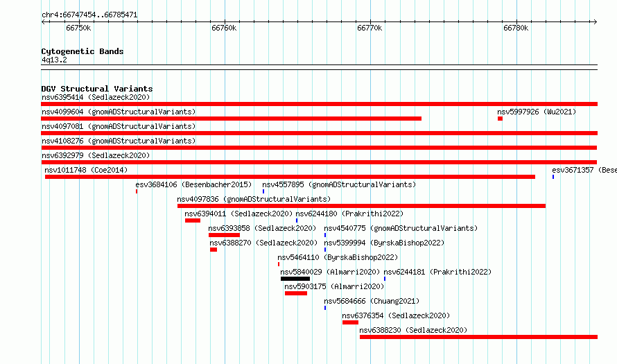
Task: Click the nsv4097836 gnomAD variant bar
Action: pos(361,206)
